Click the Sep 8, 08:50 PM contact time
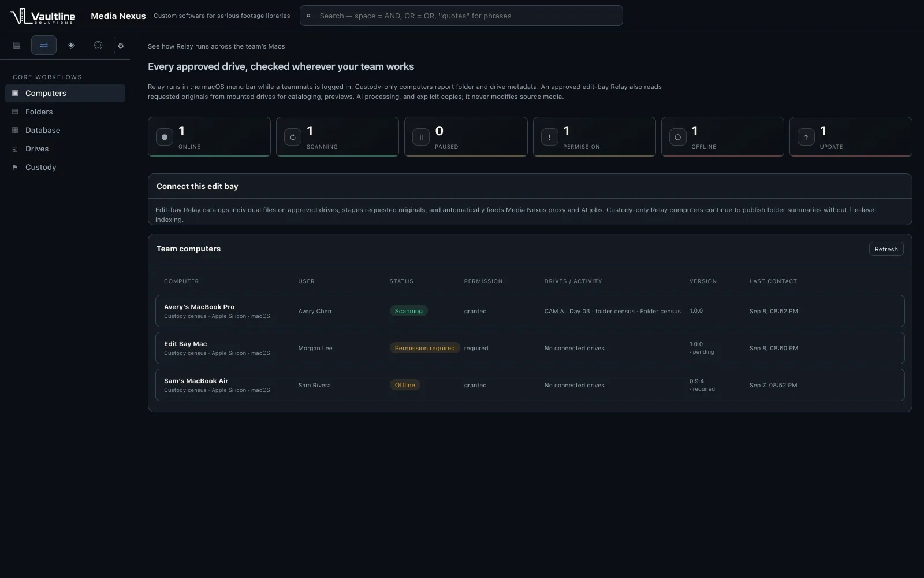Screen dimensions: 924x578 (x=774, y=348)
